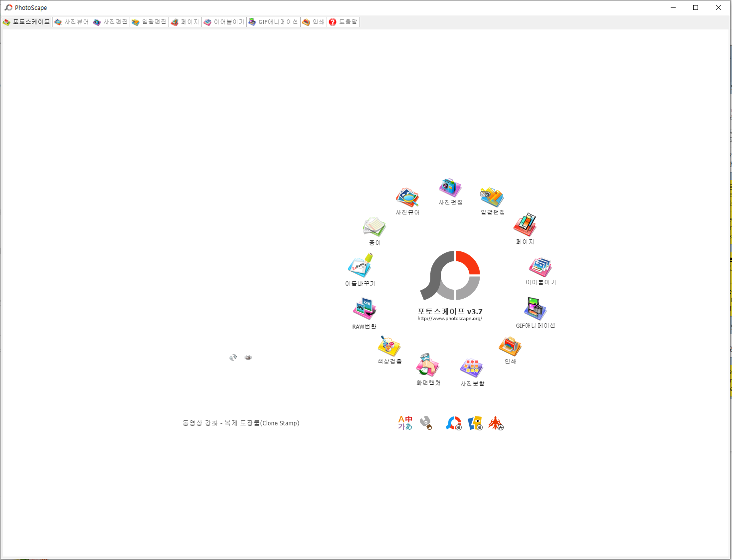Open the 도움말 help tab

tap(343, 22)
